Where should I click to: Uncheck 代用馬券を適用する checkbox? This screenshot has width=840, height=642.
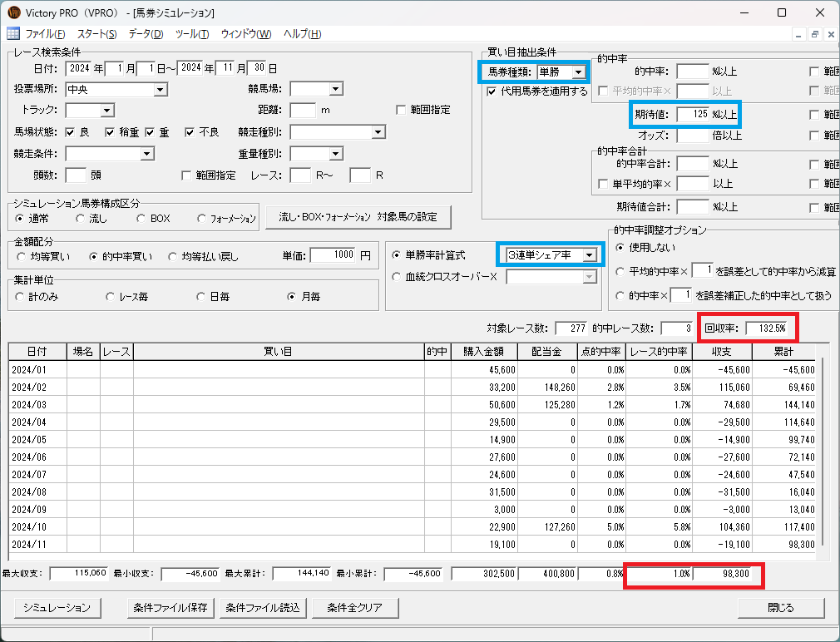point(492,91)
